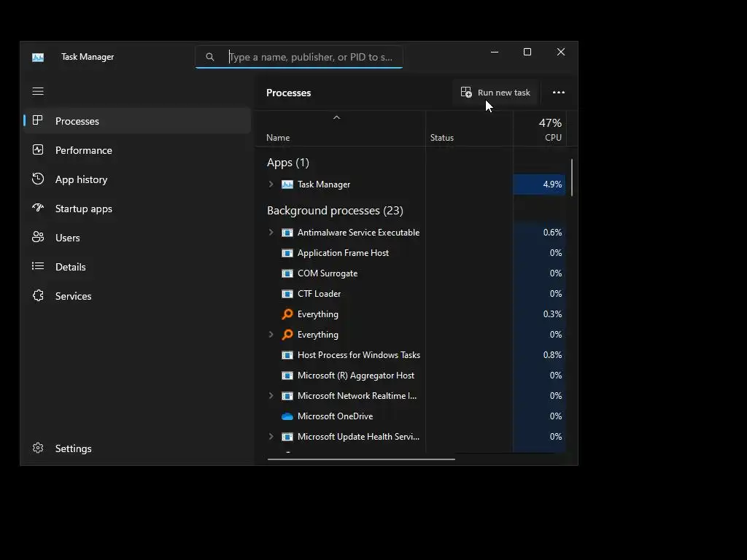Click the three-dot more options button
The width and height of the screenshot is (747, 560).
(x=559, y=93)
